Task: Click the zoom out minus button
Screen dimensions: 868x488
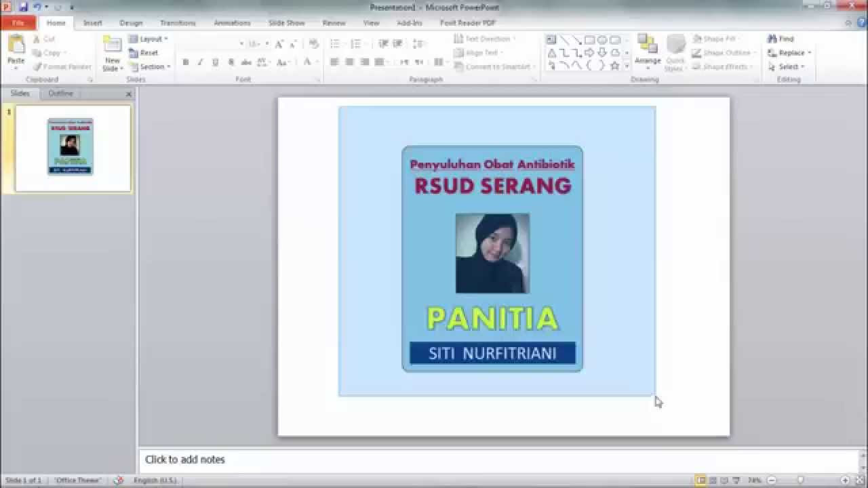Action: (771, 481)
